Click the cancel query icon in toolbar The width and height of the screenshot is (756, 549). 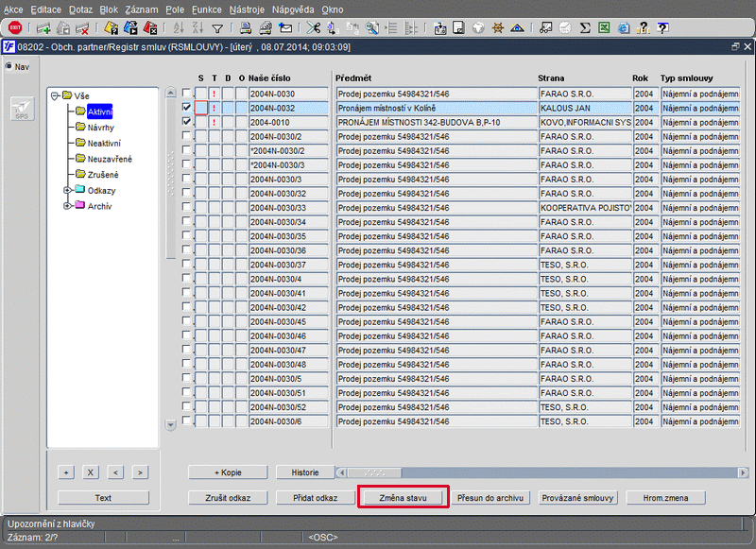(x=150, y=28)
